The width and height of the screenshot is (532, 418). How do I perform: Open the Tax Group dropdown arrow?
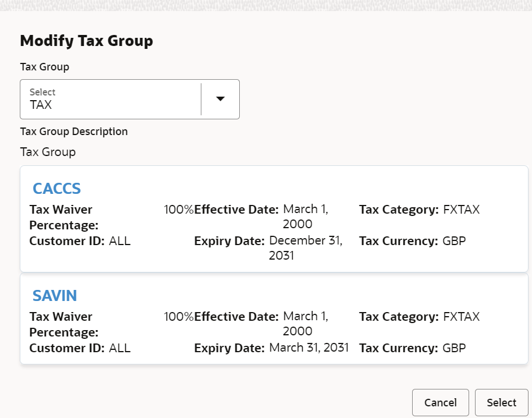click(221, 99)
